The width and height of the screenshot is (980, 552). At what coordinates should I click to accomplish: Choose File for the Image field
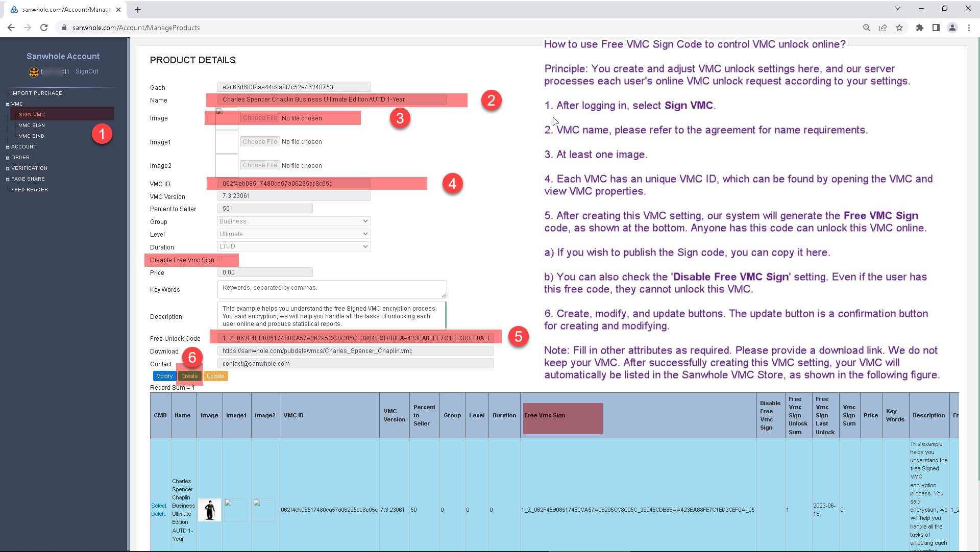pyautogui.click(x=260, y=118)
